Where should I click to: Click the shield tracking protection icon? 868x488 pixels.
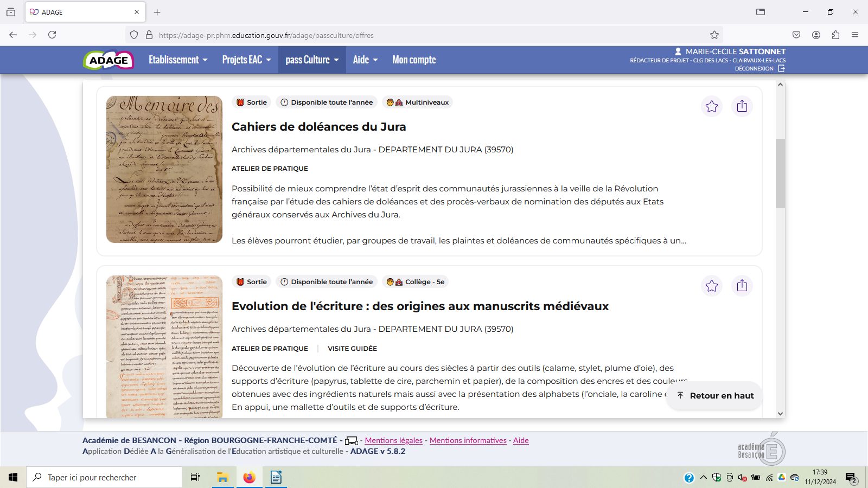(134, 35)
